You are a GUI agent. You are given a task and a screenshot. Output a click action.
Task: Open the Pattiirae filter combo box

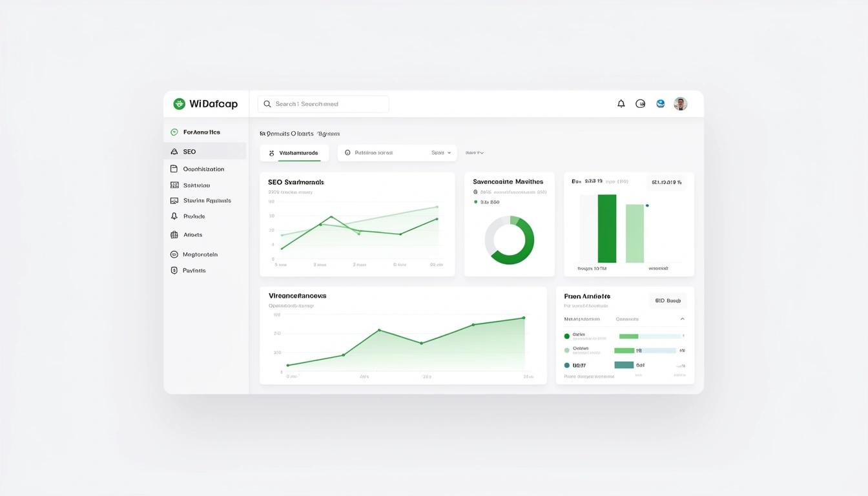[397, 153]
